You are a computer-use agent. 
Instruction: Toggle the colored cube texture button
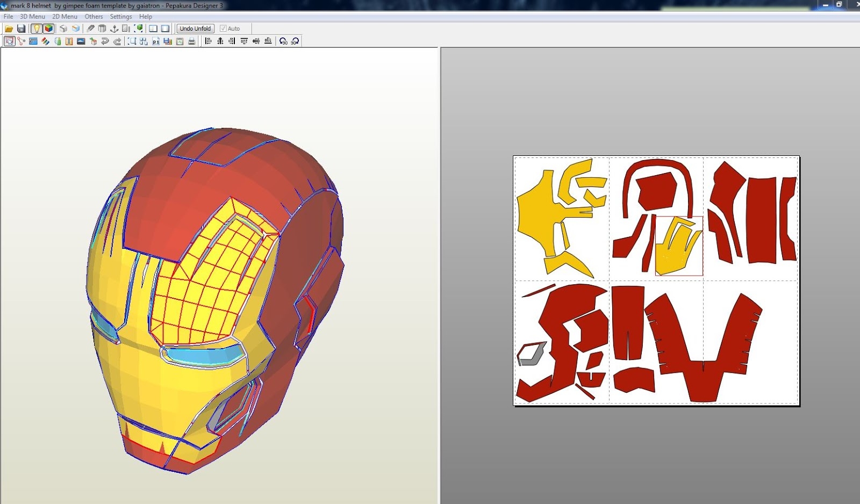coord(49,28)
